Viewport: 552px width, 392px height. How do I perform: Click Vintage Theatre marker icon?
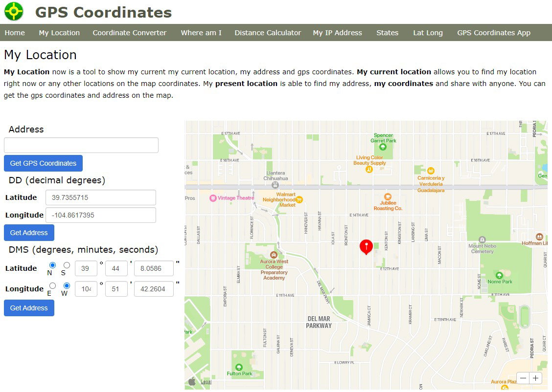click(x=213, y=198)
